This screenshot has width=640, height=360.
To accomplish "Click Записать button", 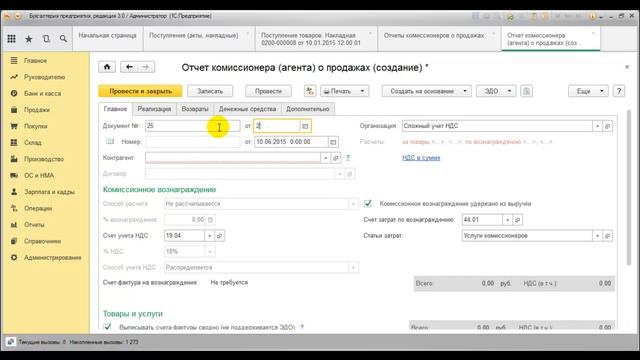I will pyautogui.click(x=210, y=91).
